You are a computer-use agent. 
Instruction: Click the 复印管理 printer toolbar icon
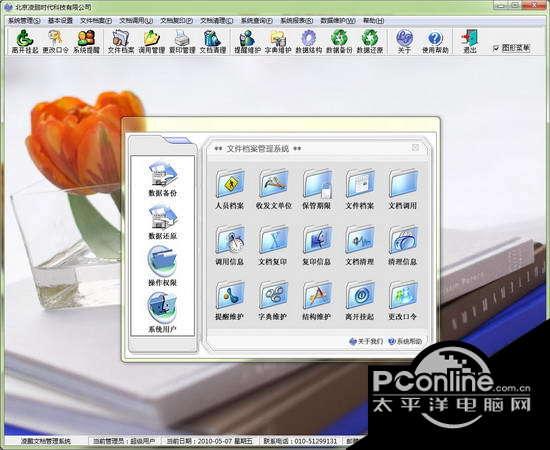point(182,41)
